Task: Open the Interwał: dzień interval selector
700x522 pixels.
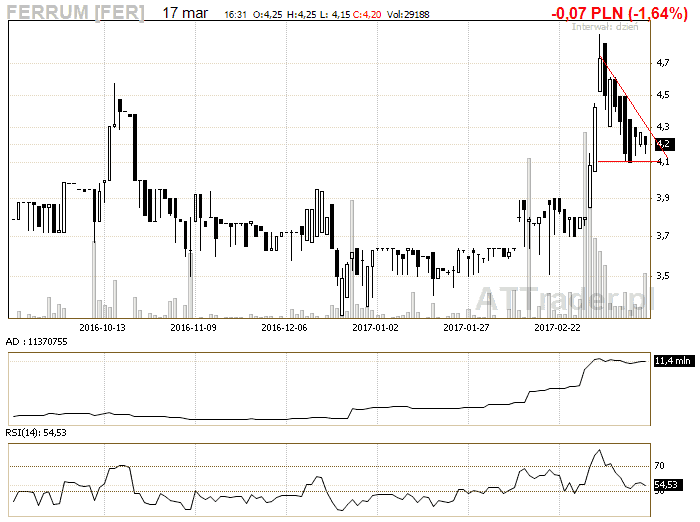Action: (x=604, y=28)
